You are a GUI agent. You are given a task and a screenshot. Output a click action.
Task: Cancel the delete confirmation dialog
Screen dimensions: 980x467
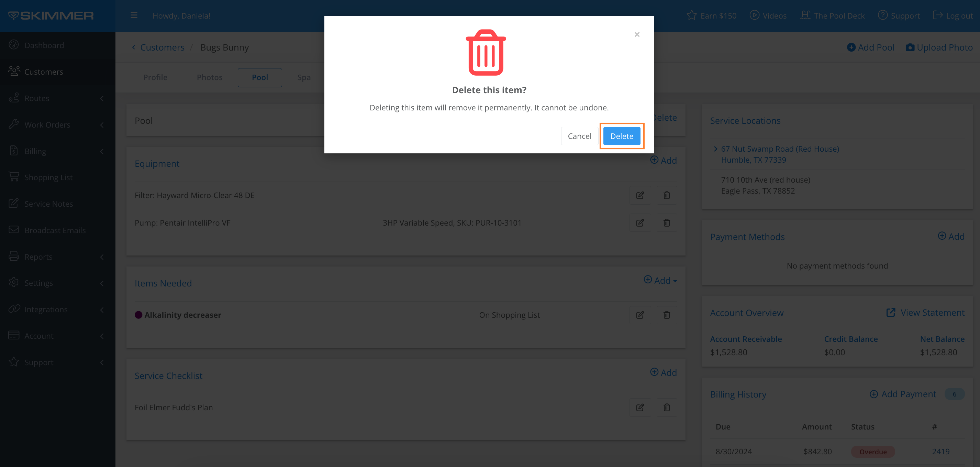[579, 136]
